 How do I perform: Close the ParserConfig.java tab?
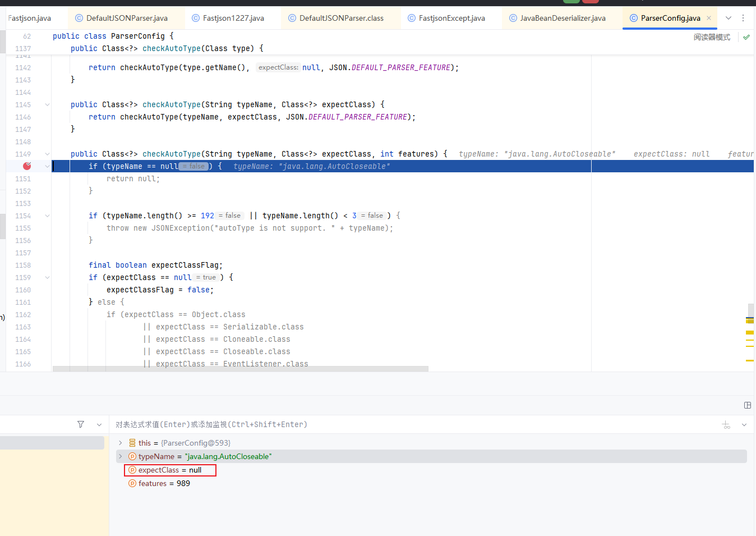709,18
